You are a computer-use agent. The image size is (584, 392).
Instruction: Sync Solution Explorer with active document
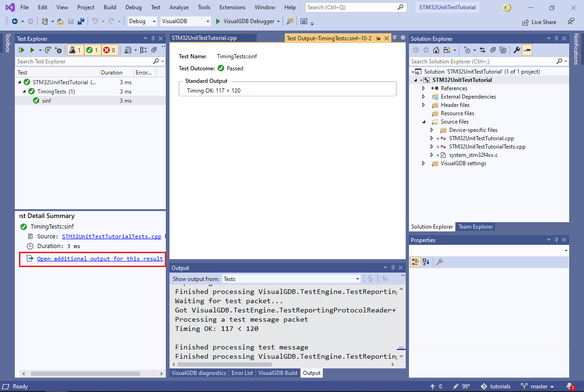483,50
